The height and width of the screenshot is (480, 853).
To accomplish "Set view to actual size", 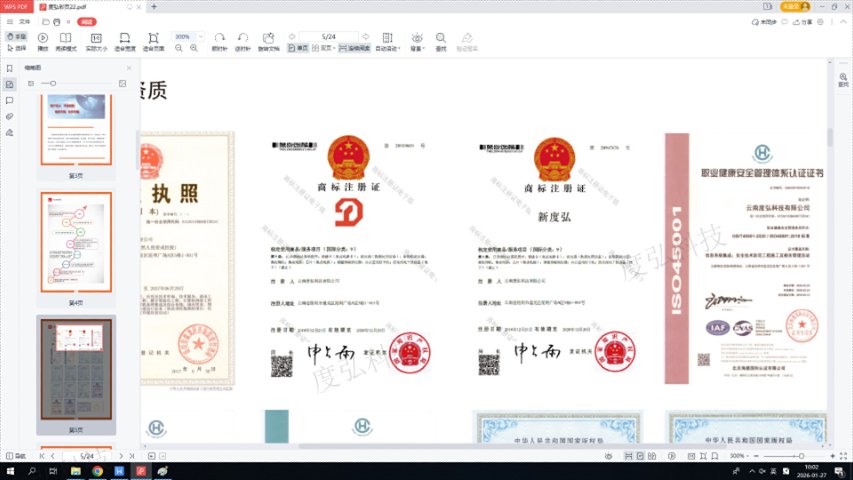I will point(96,41).
